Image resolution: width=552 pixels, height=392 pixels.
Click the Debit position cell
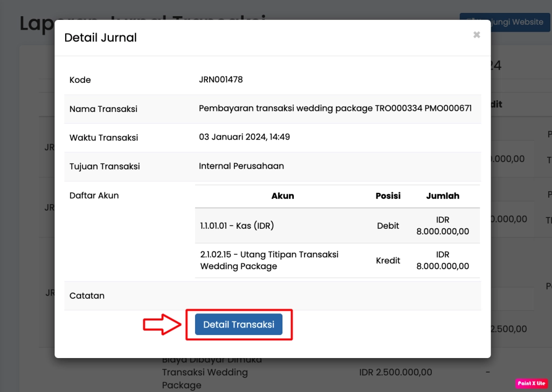[388, 226]
